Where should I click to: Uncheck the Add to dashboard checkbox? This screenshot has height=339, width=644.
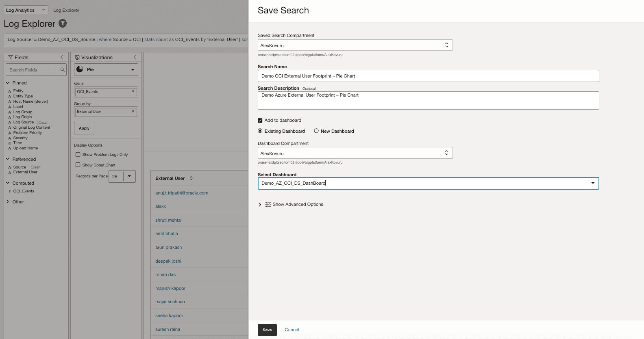[x=260, y=121]
